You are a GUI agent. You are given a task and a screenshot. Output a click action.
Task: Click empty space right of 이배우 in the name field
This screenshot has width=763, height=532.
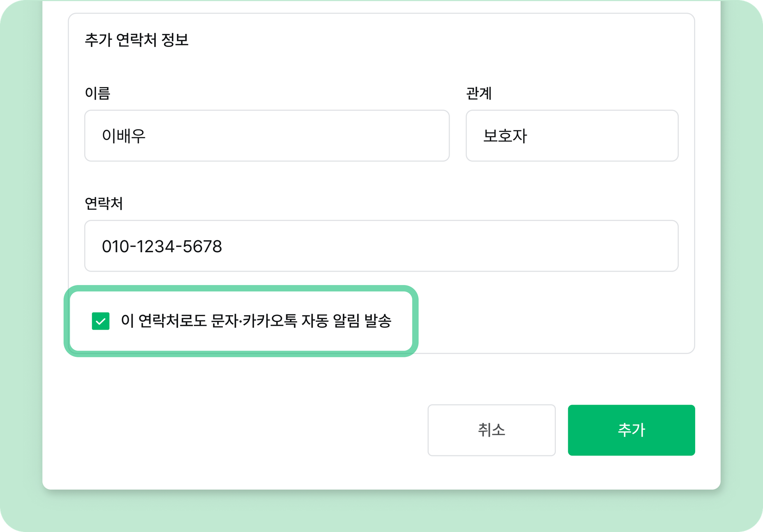point(298,136)
